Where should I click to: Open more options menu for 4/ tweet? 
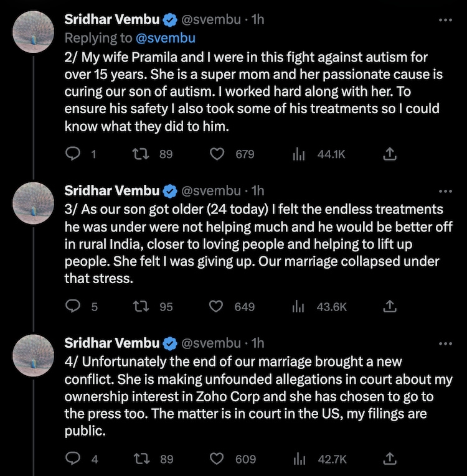point(445,343)
